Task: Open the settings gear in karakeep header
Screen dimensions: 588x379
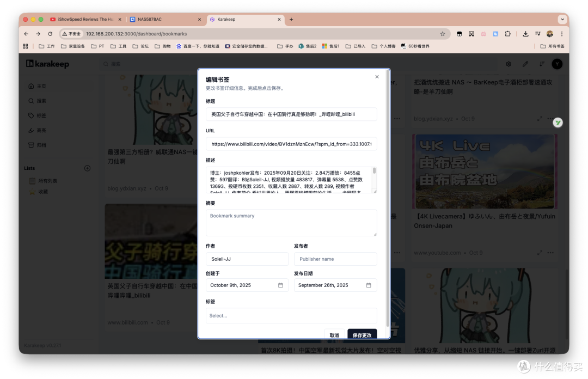Action: (x=509, y=64)
